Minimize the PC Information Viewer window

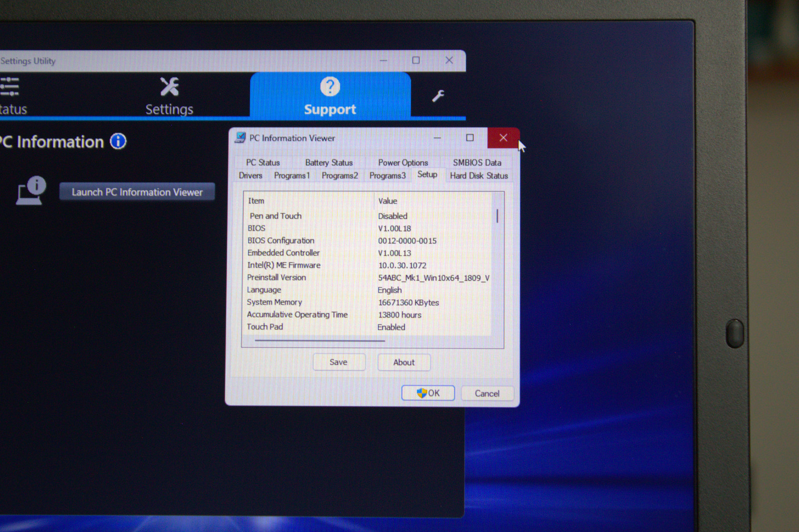pyautogui.click(x=437, y=137)
